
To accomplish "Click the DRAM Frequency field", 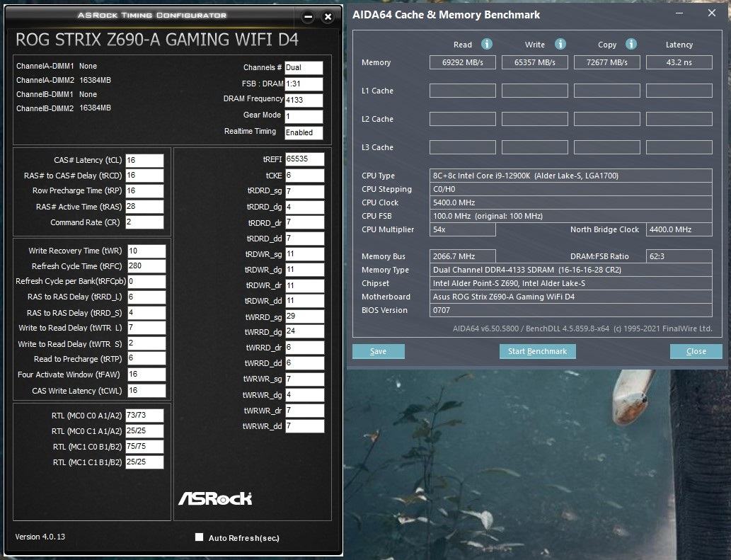I will [x=304, y=100].
